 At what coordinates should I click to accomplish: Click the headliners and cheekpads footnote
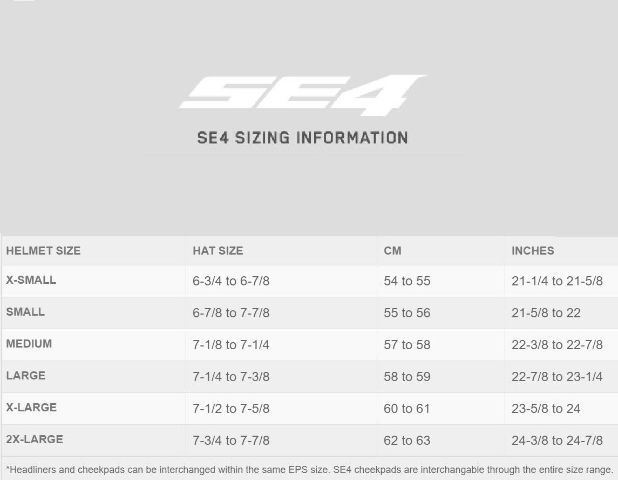tap(310, 470)
